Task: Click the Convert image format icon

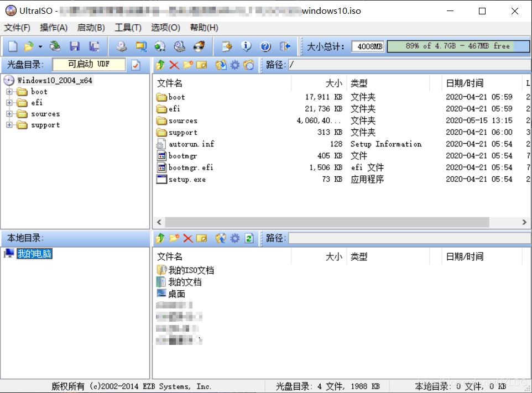Action: pyautogui.click(x=141, y=46)
